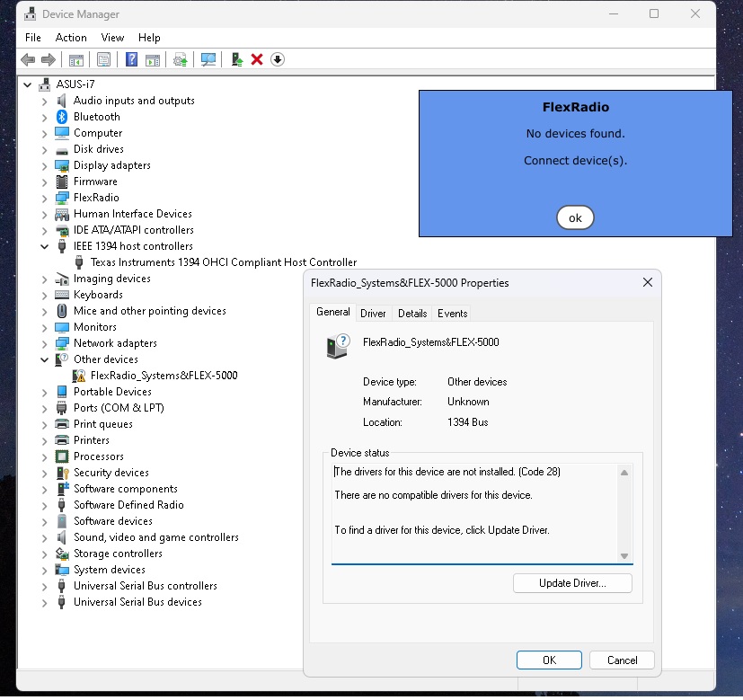Open the File menu

(33, 38)
